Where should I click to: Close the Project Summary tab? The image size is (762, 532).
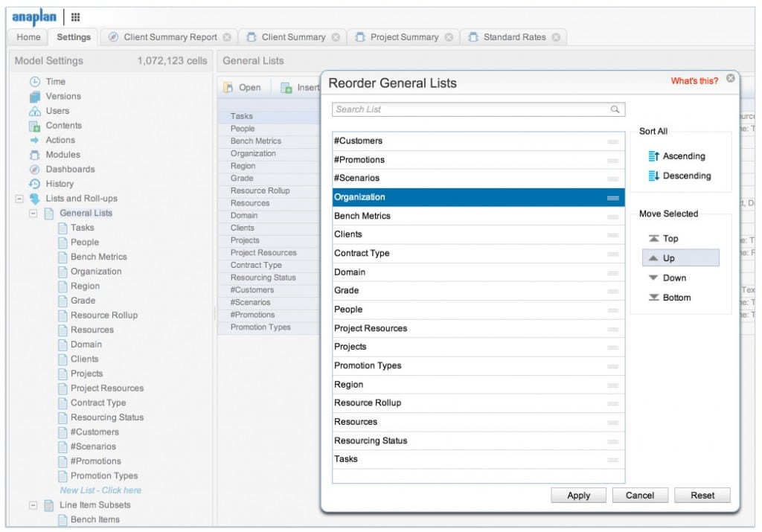[449, 37]
